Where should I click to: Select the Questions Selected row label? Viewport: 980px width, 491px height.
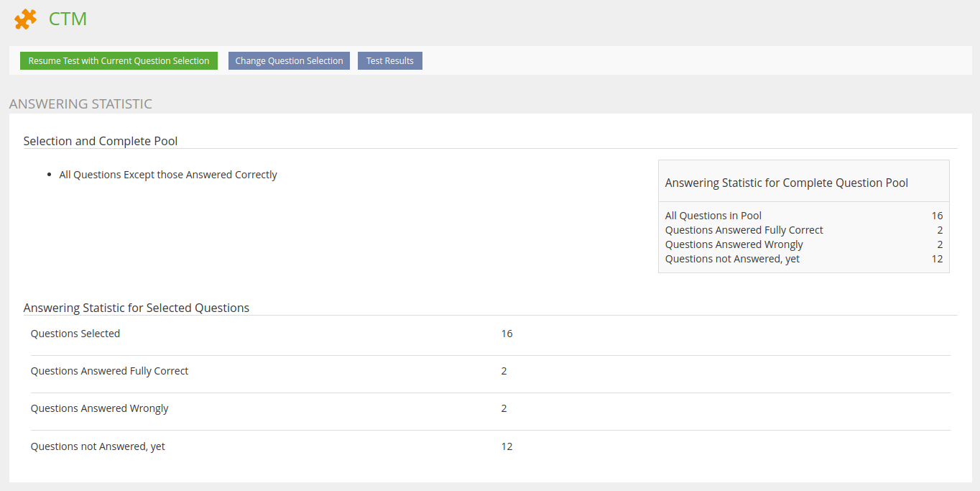point(75,334)
